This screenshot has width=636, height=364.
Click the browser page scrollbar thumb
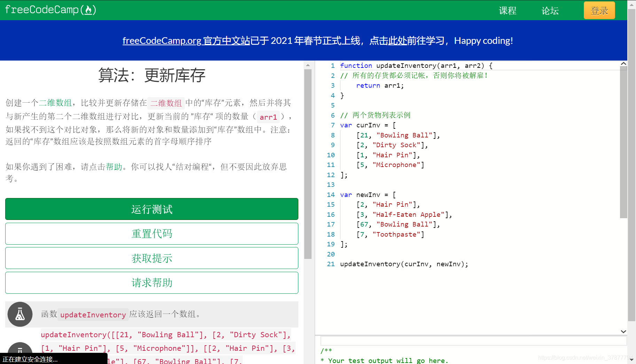[631, 165]
